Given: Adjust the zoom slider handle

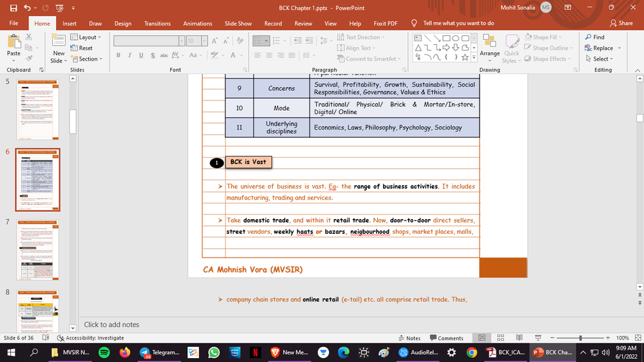Looking at the screenshot, I should click(x=580, y=338).
